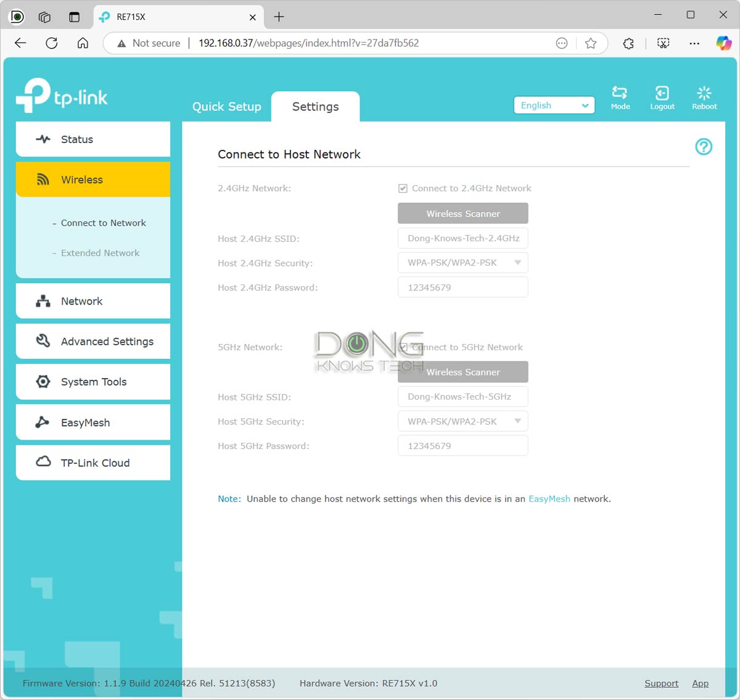Click the Advanced Settings wrench icon
Image resolution: width=740 pixels, height=700 pixels.
point(42,340)
